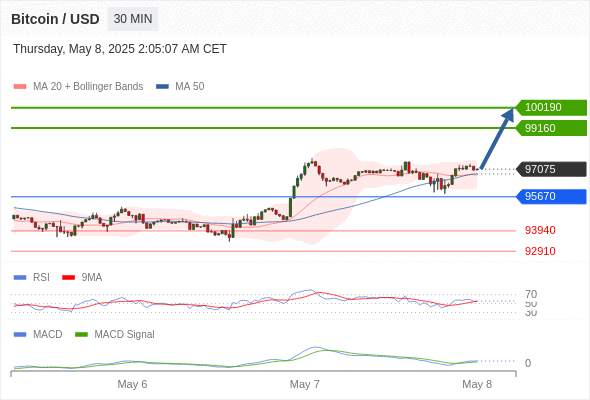Click the MACD legend label
Image resolution: width=590 pixels, height=400 pixels.
48,335
